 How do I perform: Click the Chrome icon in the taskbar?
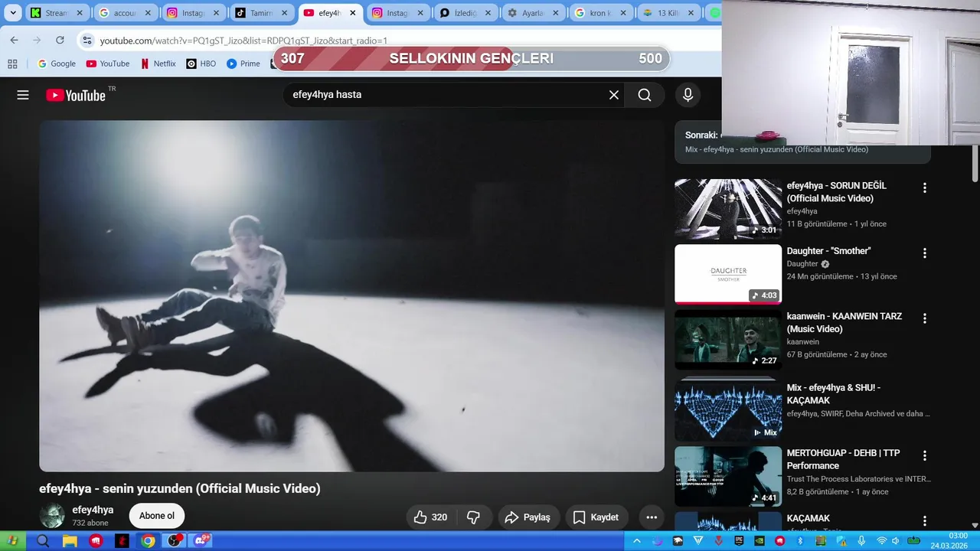[149, 541]
